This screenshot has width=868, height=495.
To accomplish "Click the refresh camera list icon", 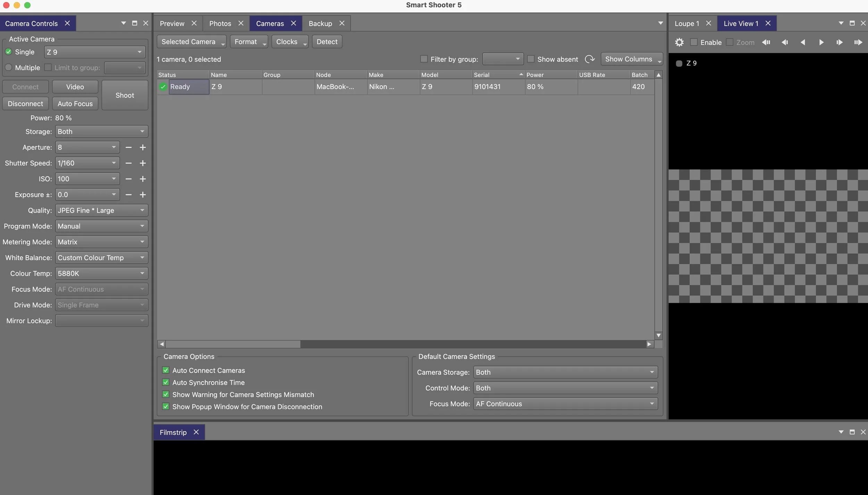I will (x=590, y=59).
